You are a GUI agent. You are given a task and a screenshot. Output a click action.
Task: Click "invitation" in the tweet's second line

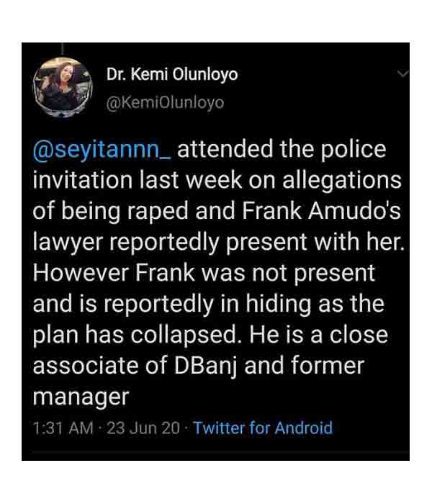83,180
